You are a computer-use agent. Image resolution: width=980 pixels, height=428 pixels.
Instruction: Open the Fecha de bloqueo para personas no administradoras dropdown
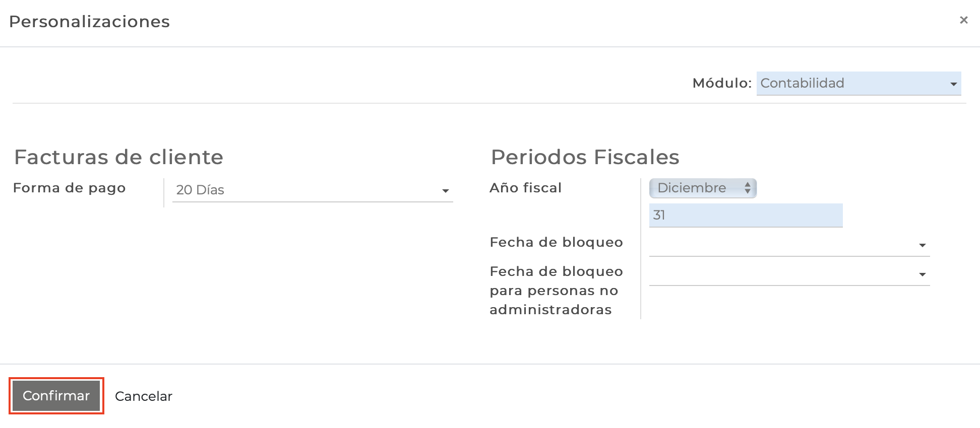922,274
